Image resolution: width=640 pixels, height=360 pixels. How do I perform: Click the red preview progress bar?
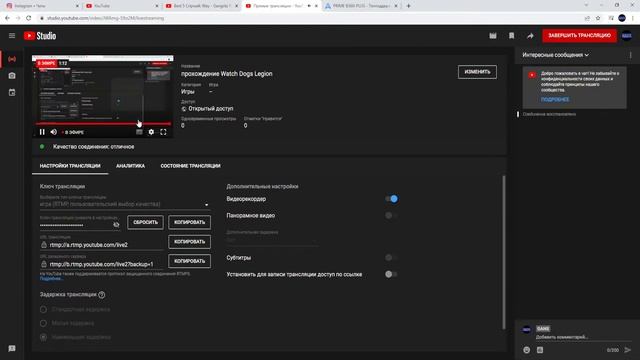103,124
